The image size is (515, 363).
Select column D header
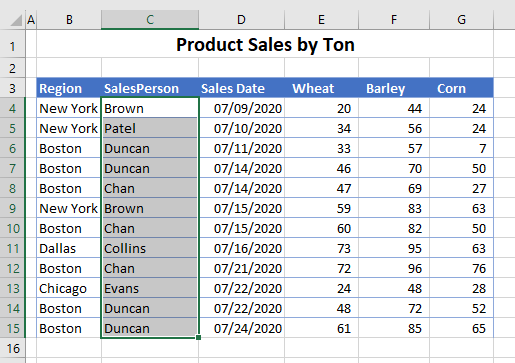pyautogui.click(x=241, y=20)
